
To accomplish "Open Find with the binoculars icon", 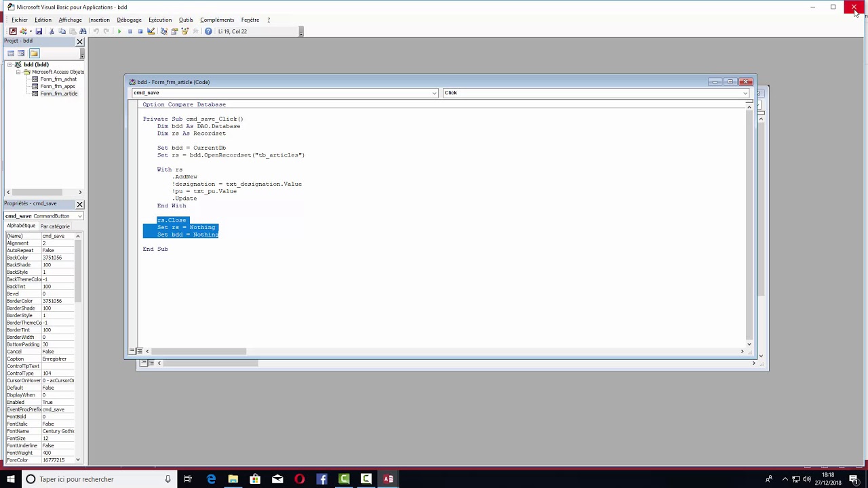I will coord(83,31).
